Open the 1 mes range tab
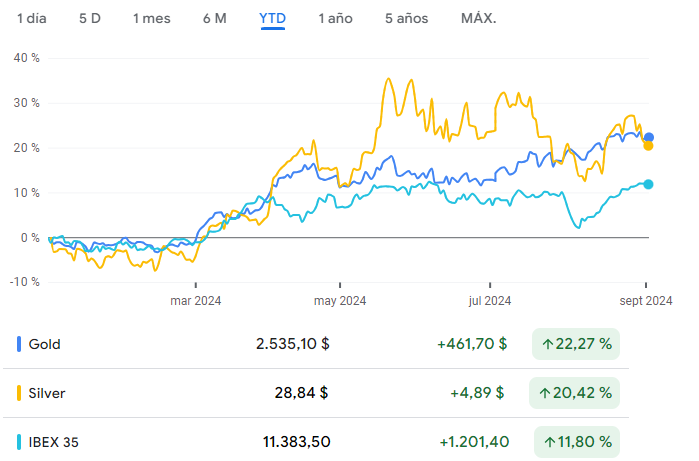699x461 pixels. click(x=151, y=19)
